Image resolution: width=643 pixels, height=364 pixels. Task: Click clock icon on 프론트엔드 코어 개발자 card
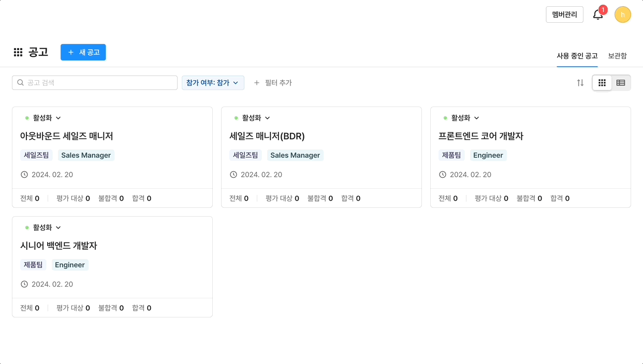coord(443,175)
